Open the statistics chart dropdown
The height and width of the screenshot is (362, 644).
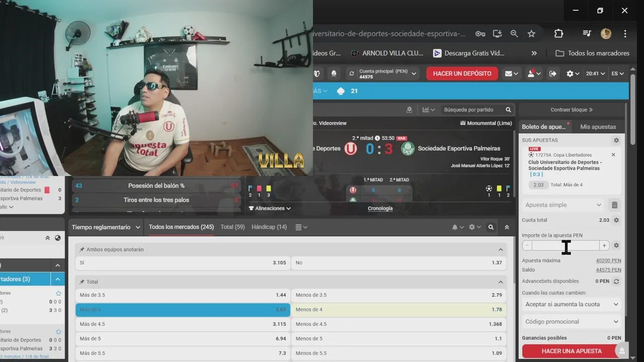[x=429, y=110]
